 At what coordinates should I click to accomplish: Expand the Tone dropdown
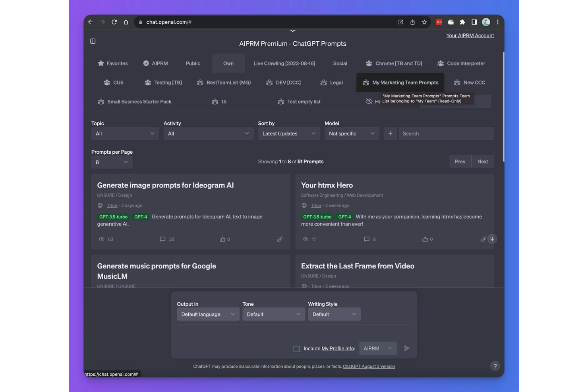tap(273, 314)
